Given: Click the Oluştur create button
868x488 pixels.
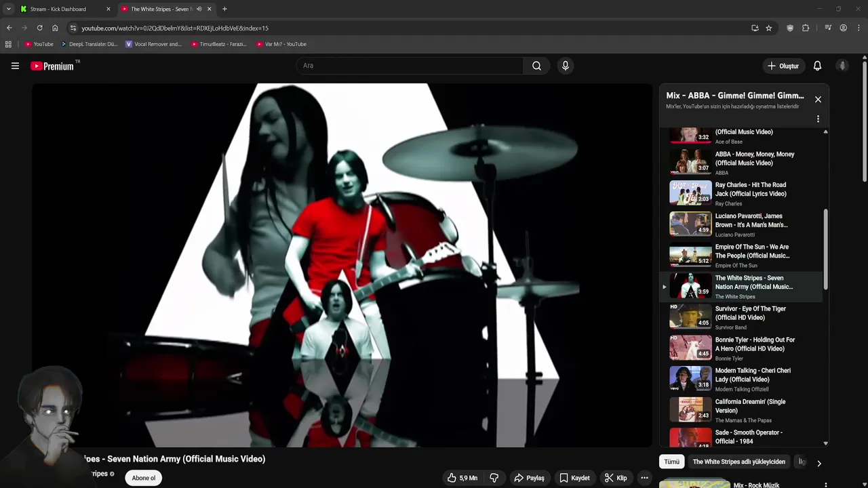Looking at the screenshot, I should (783, 66).
